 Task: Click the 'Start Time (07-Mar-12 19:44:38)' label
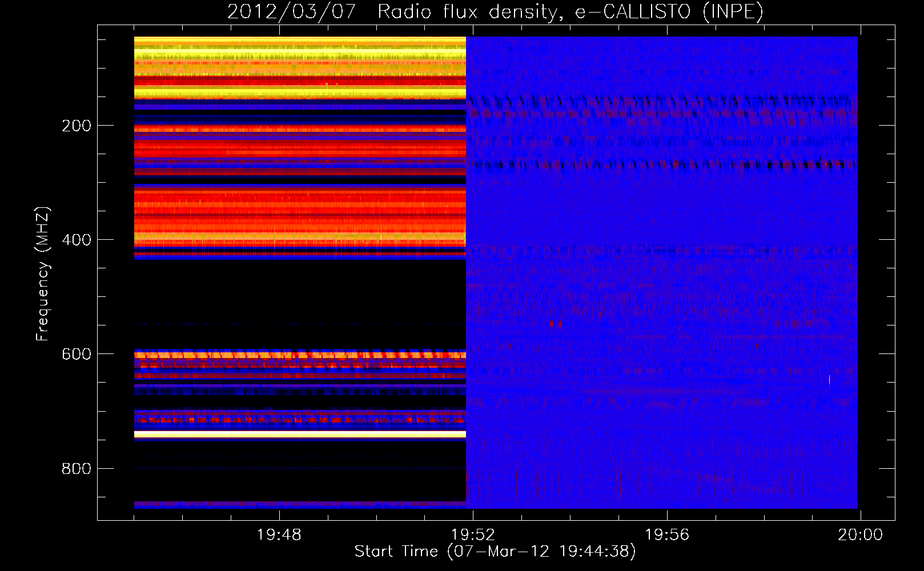click(495, 552)
